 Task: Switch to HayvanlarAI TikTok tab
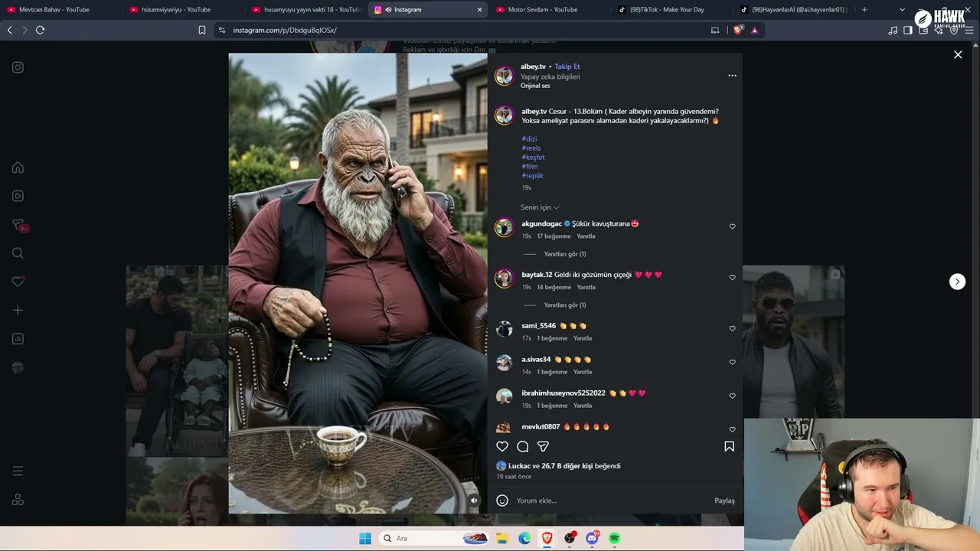795,10
